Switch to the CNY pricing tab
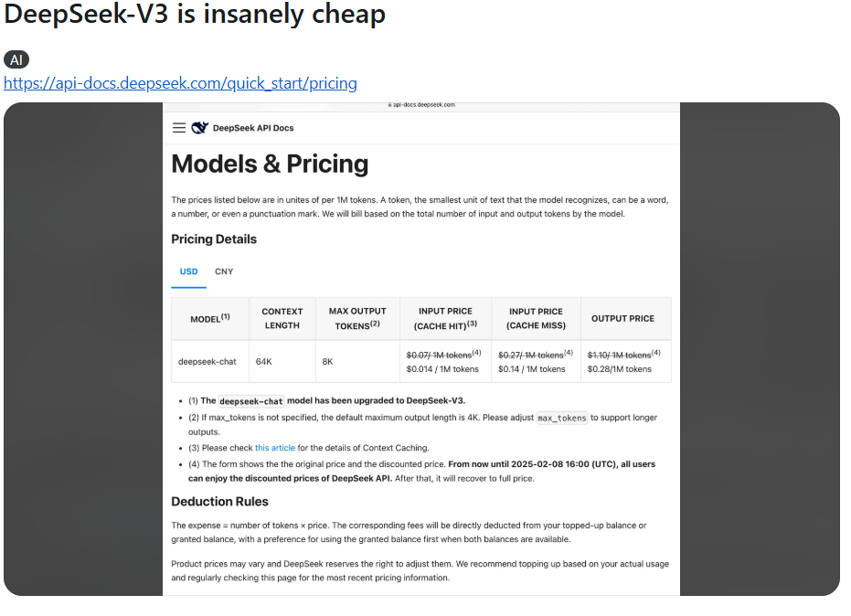 point(224,271)
